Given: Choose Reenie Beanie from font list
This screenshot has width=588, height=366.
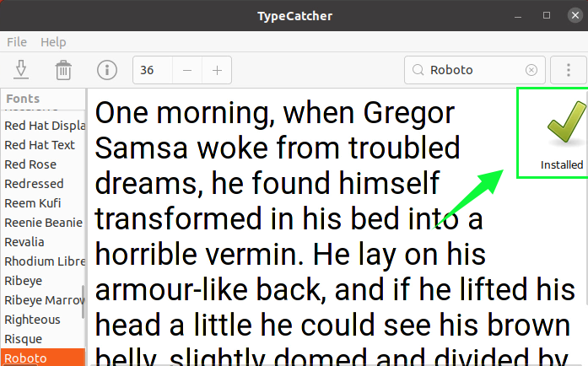Looking at the screenshot, I should click(x=43, y=223).
